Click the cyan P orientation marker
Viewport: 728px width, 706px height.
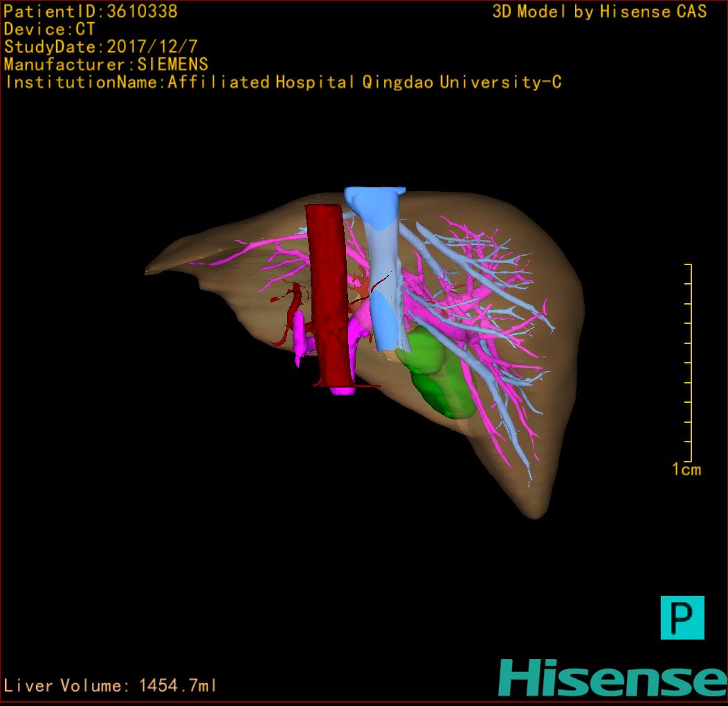[x=682, y=617]
